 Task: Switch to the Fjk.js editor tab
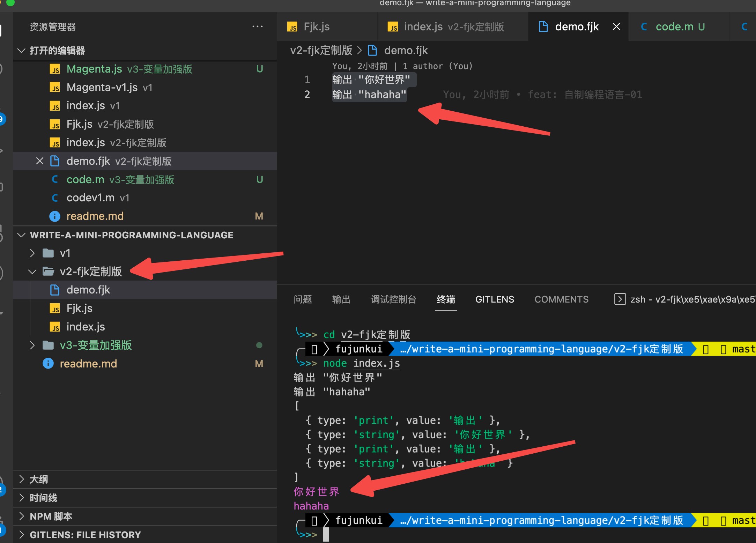click(316, 27)
